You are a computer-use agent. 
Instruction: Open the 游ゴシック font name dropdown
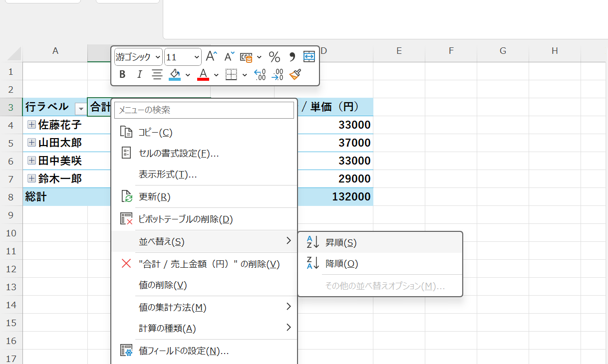(x=158, y=57)
